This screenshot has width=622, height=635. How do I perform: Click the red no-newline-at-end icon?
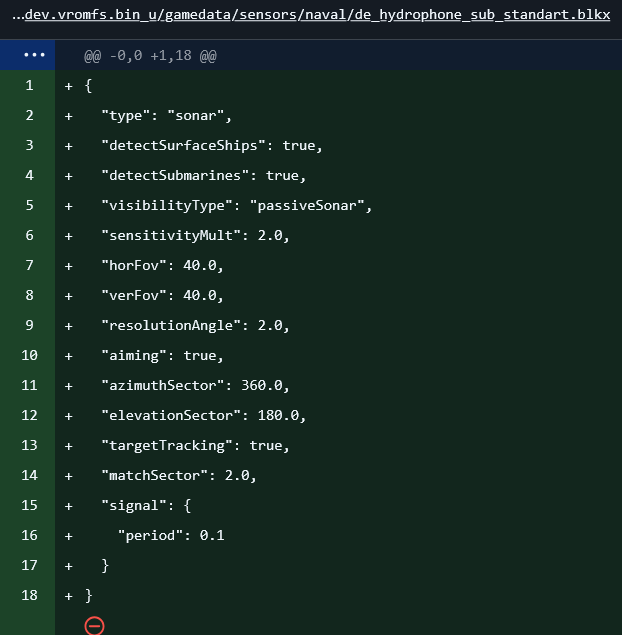pos(94,625)
